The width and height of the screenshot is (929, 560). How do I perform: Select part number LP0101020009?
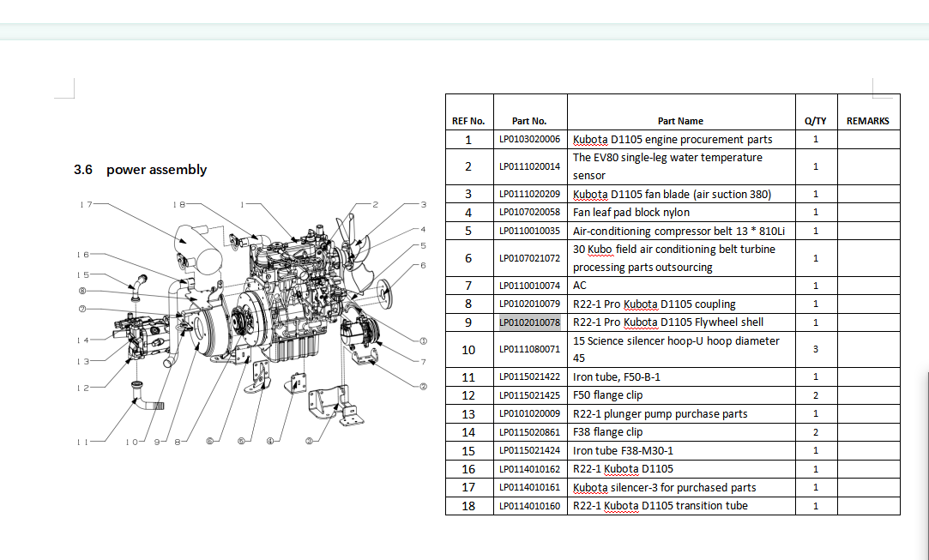pos(529,413)
